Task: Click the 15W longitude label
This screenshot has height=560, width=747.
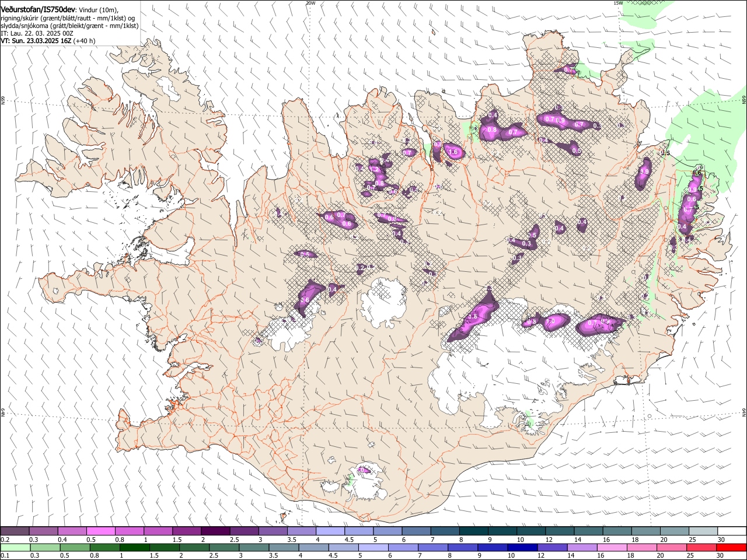Action: [x=618, y=3]
